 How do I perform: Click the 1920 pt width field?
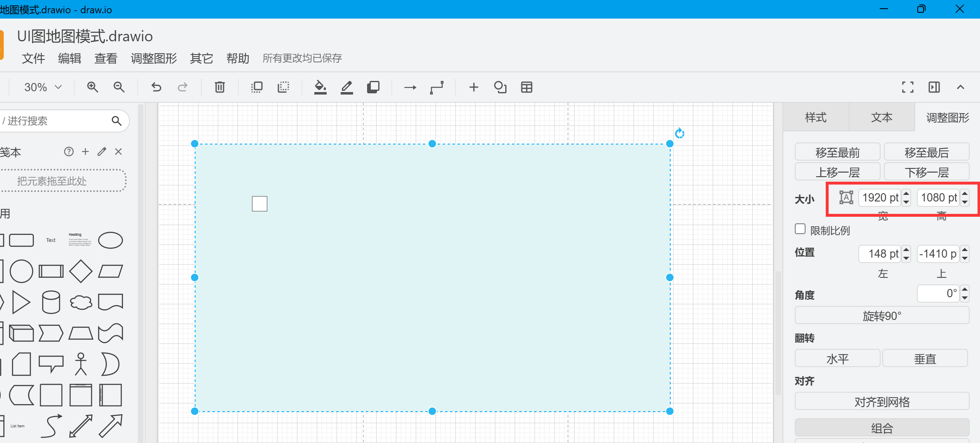[x=880, y=197]
